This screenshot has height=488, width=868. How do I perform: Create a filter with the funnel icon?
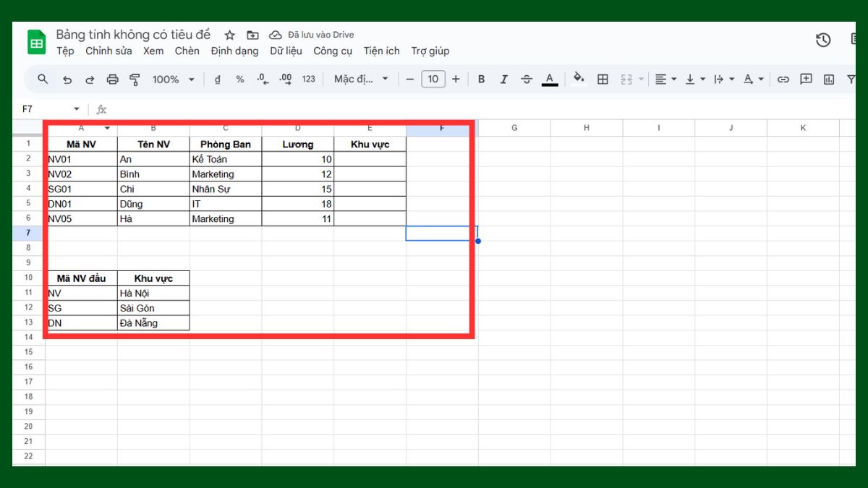tap(852, 79)
